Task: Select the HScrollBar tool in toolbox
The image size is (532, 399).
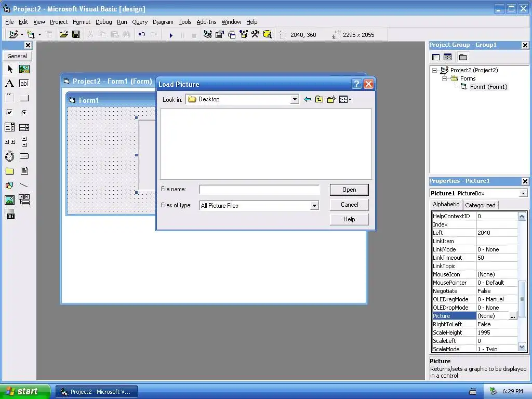Action: [x=10, y=141]
